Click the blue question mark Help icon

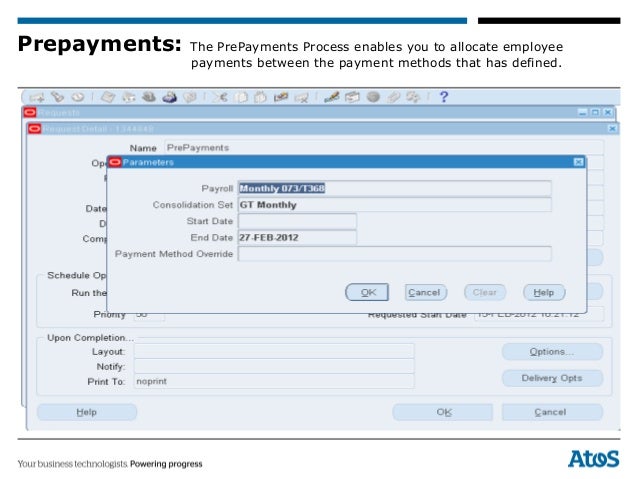pyautogui.click(x=444, y=97)
